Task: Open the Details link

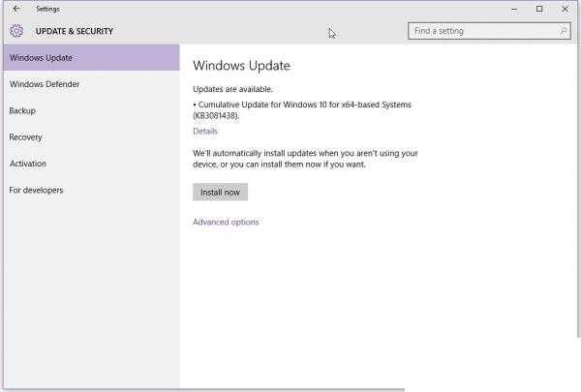Action: (205, 132)
